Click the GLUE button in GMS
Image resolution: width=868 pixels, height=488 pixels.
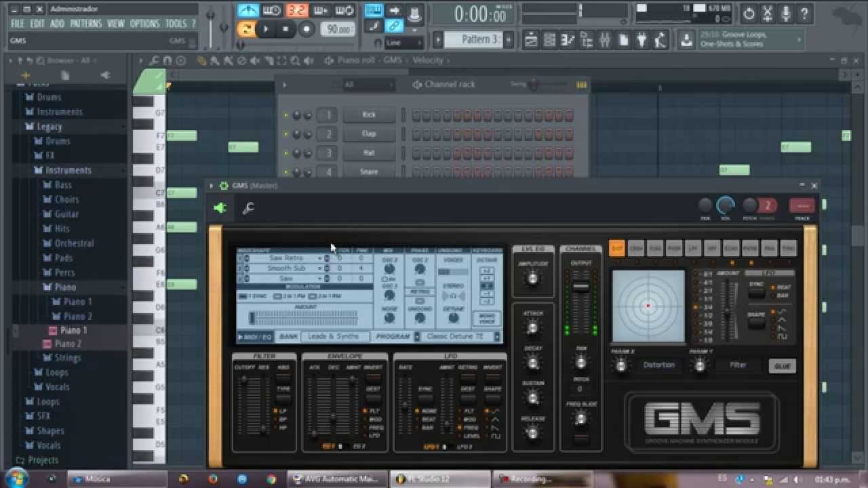pos(782,366)
